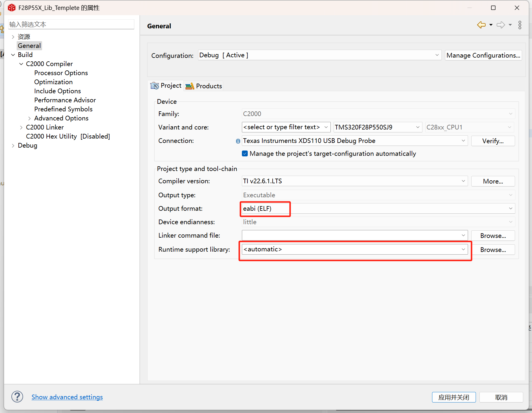The width and height of the screenshot is (532, 413).
Task: Open the back history dropdown arrow
Action: [491, 25]
